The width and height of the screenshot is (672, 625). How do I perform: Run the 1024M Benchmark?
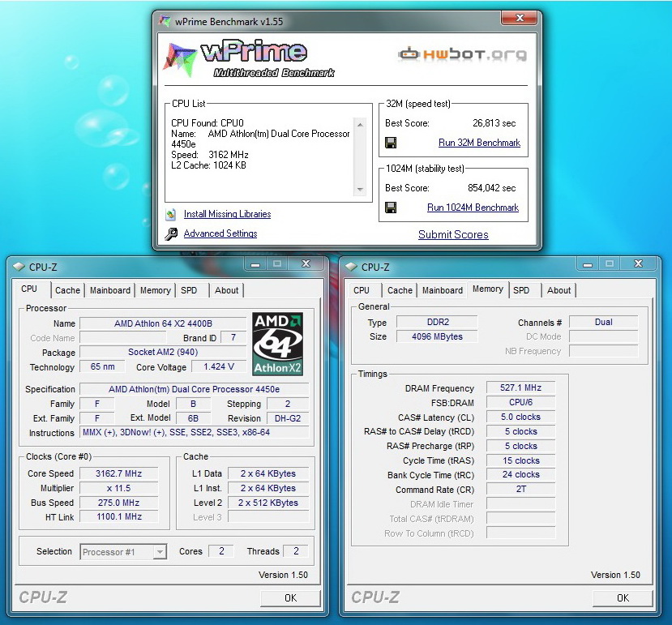point(473,208)
